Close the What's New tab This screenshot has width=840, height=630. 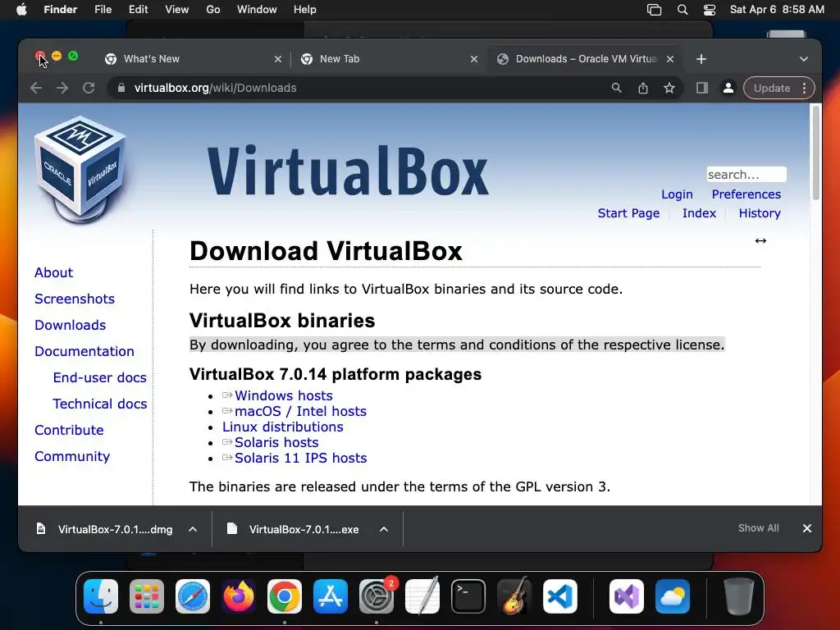pos(277,59)
